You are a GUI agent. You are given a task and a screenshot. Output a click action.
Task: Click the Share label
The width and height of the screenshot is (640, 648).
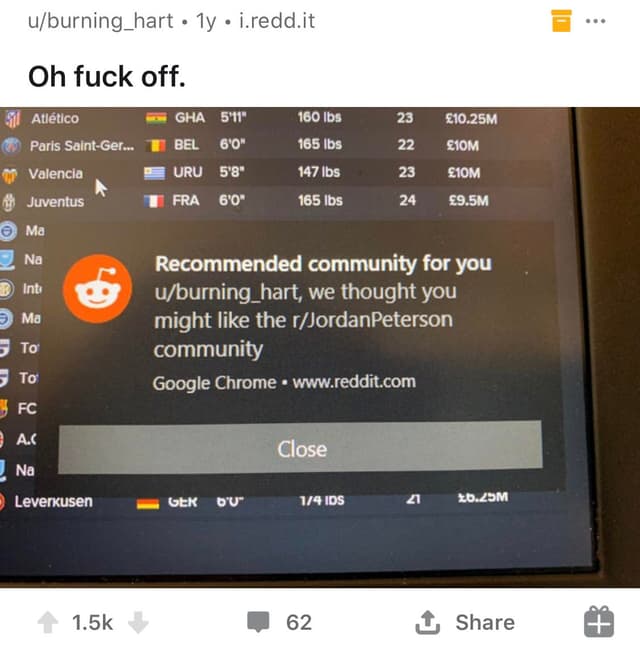[x=485, y=622]
